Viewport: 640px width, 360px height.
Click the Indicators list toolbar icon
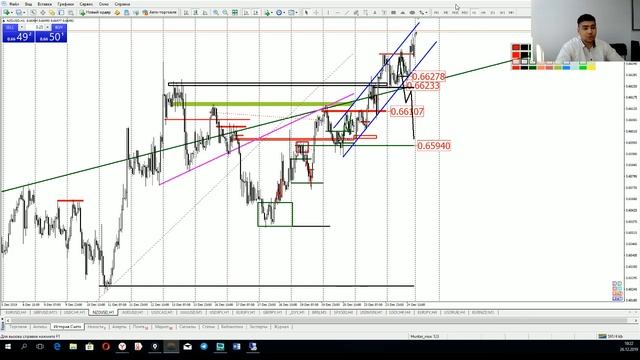tap(267, 12)
